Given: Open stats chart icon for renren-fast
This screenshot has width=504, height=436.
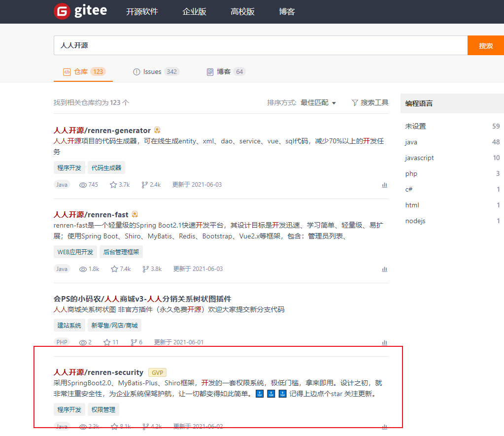Looking at the screenshot, I should 384,269.
